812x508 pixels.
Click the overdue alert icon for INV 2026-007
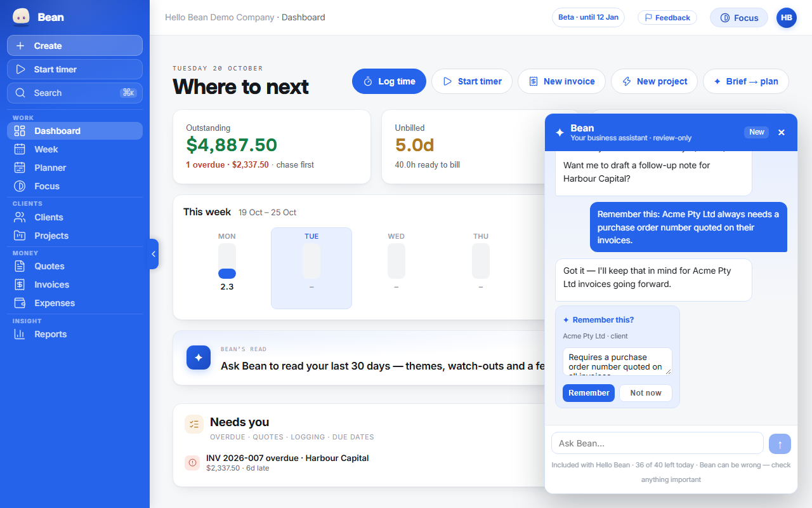(192, 463)
